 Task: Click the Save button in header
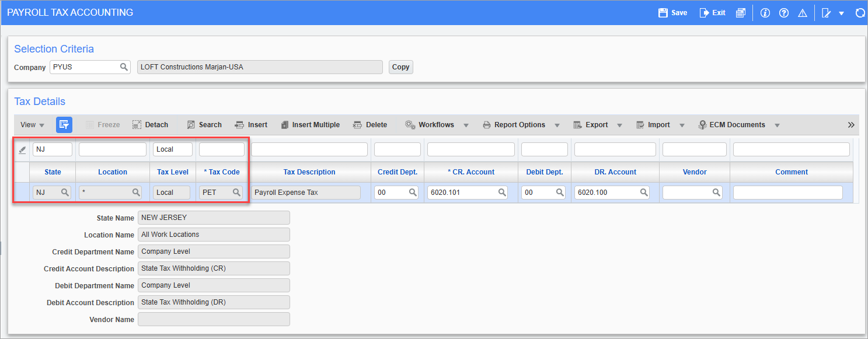(x=672, y=12)
